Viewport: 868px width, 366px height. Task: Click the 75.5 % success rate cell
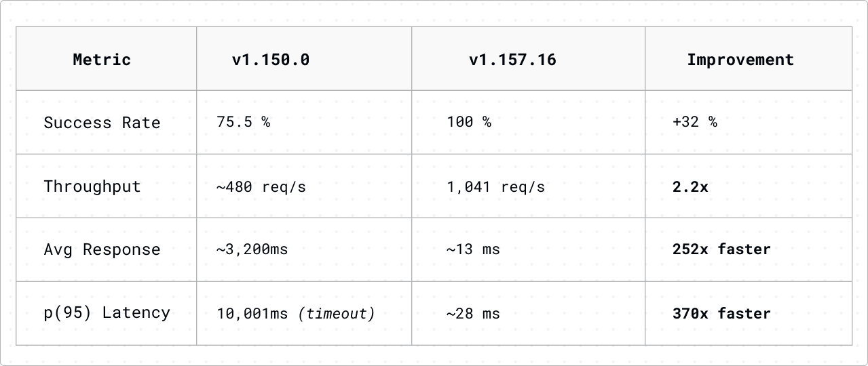[244, 122]
